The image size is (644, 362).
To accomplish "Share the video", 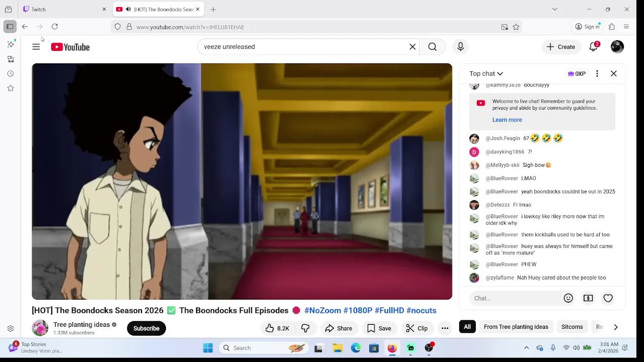I will tap(339, 328).
